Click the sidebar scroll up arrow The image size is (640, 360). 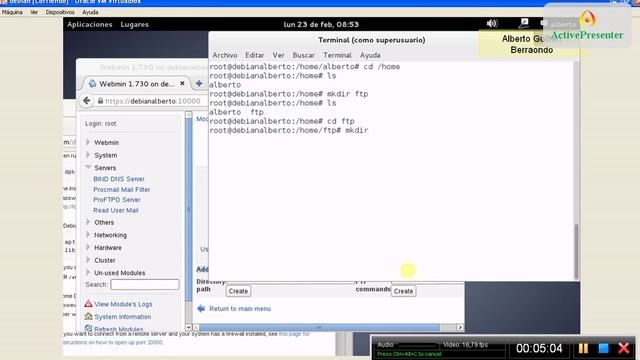[189, 115]
